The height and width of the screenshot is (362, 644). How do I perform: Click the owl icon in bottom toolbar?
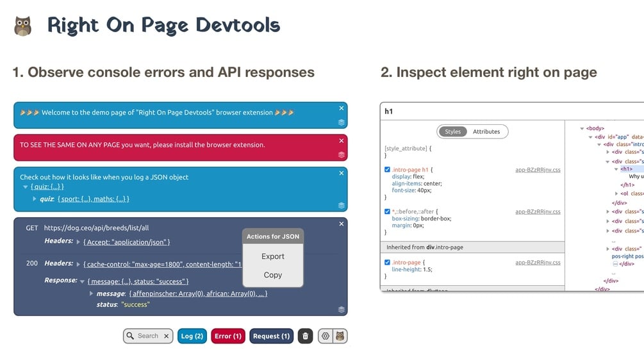click(340, 336)
